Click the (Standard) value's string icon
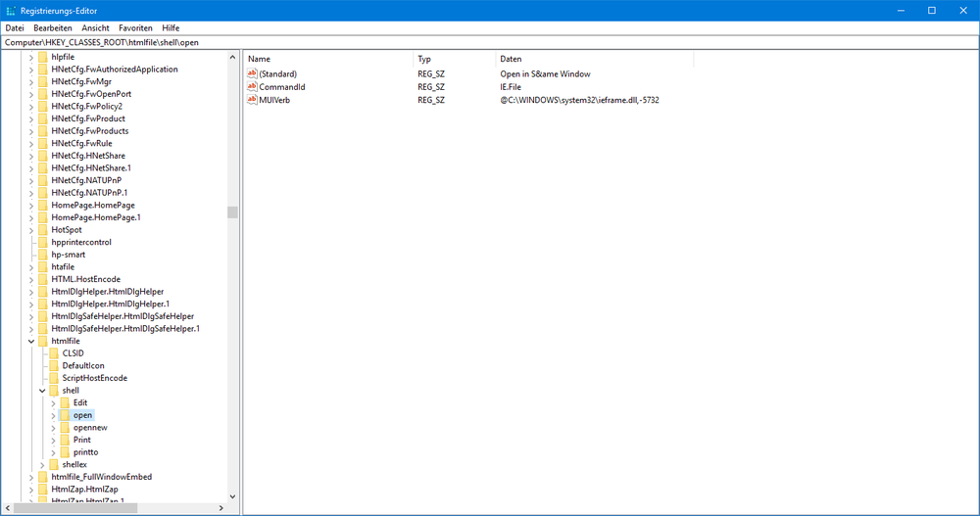Image resolution: width=980 pixels, height=516 pixels. (252, 73)
